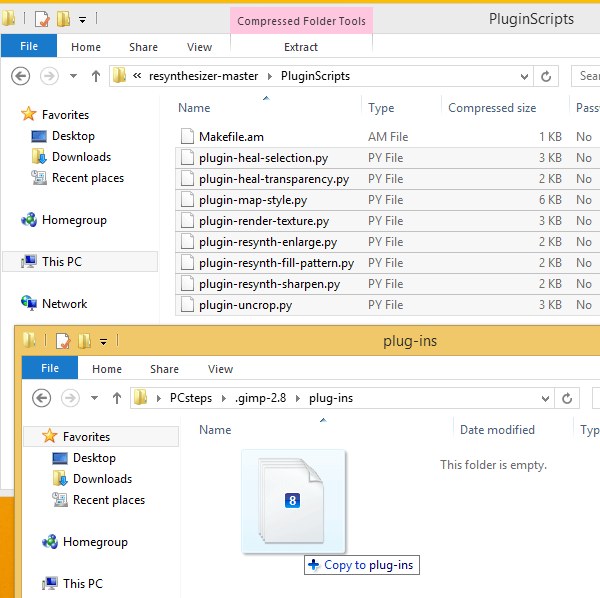Image resolution: width=600 pixels, height=598 pixels.
Task: Select Homegroup in PluginScripts navigation pane
Action: tap(74, 220)
